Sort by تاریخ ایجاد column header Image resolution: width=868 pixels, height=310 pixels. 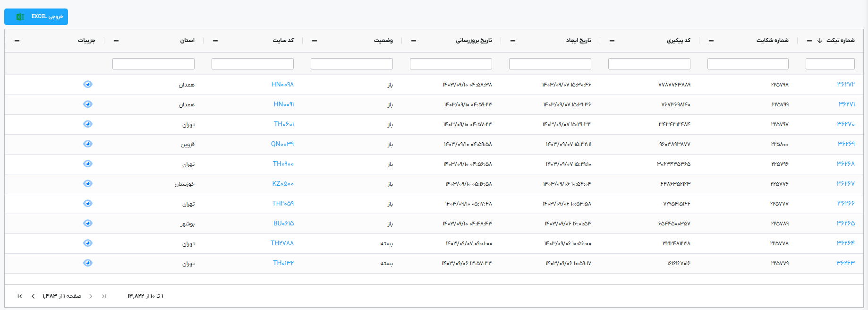pos(579,41)
